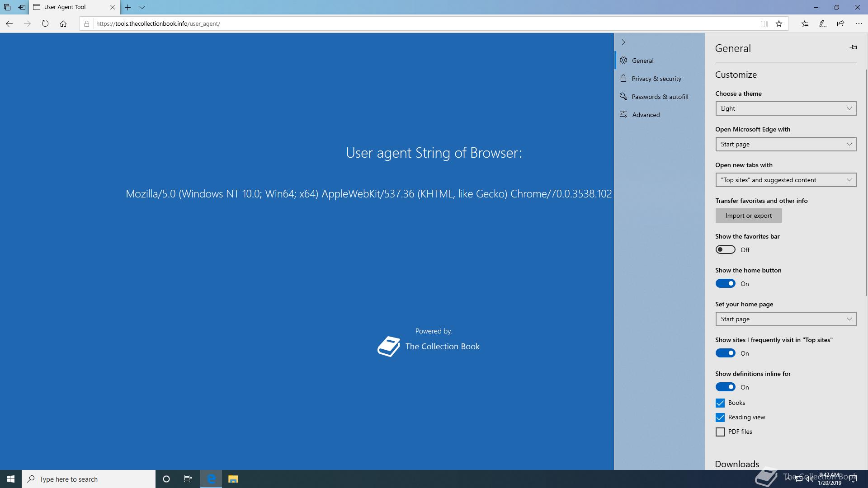The image size is (868, 488).
Task: Click the 'Downloads' section heading
Action: click(737, 464)
